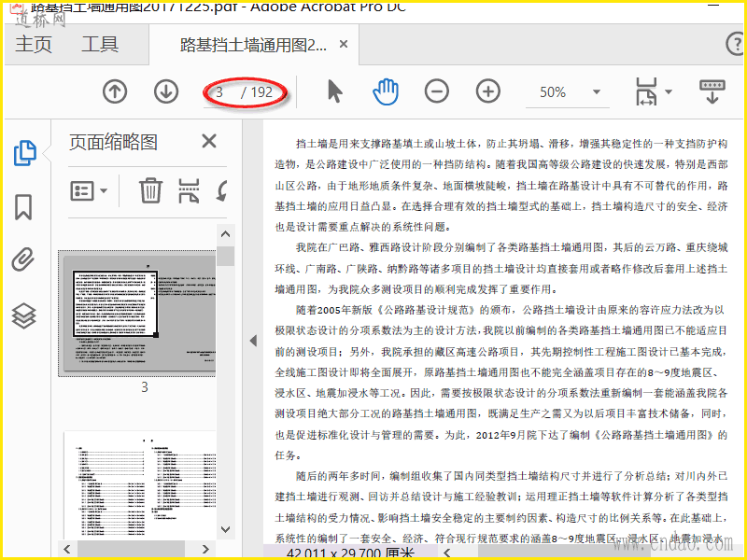747x560 pixels.
Task: Click the thumbnail vertical scrollbar handle
Action: point(226,256)
